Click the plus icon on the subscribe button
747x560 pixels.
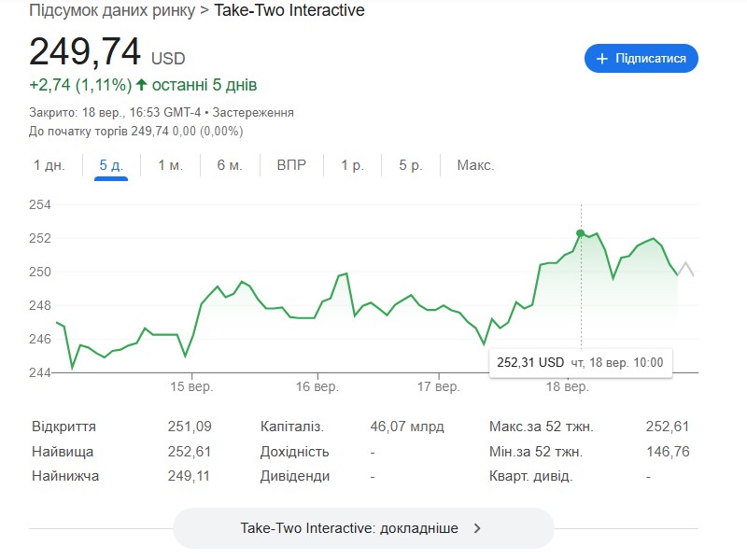click(x=602, y=58)
